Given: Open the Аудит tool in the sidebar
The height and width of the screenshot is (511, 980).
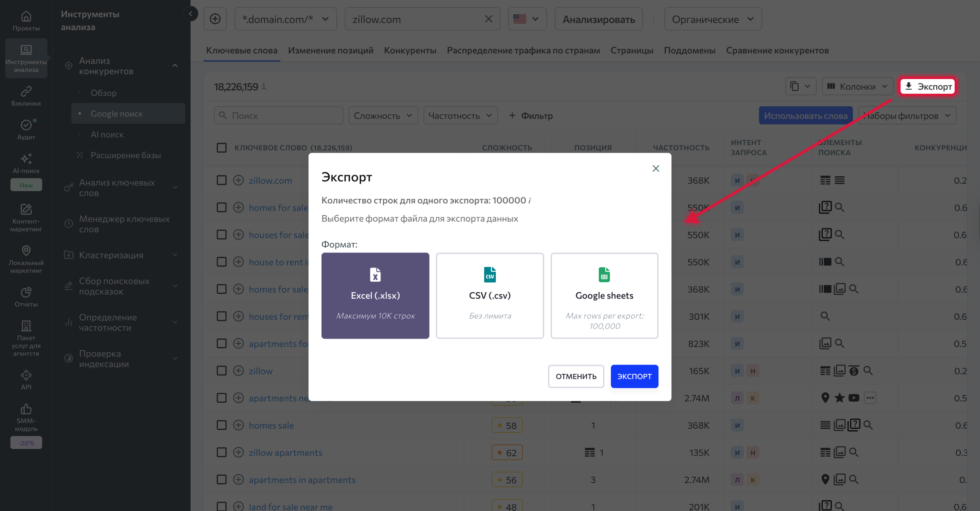Looking at the screenshot, I should tap(25, 129).
